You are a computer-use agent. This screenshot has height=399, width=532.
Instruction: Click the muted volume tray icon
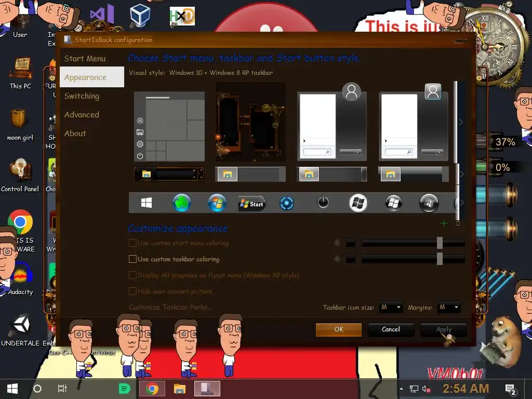tap(426, 389)
